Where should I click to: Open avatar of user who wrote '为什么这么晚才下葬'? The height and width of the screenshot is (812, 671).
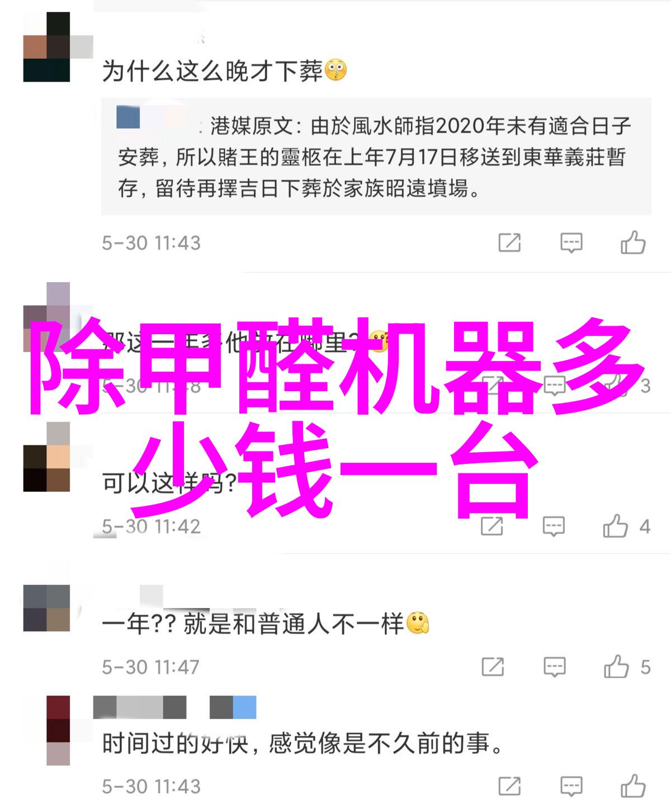46,48
